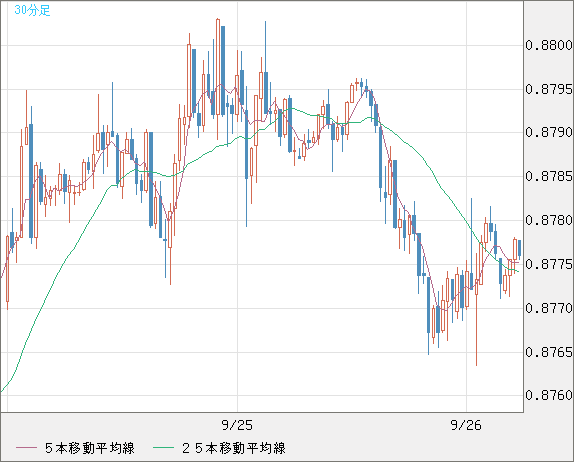This screenshot has height=462, width=574.
Task: Click the 0.8760 price axis label
Action: point(549,395)
